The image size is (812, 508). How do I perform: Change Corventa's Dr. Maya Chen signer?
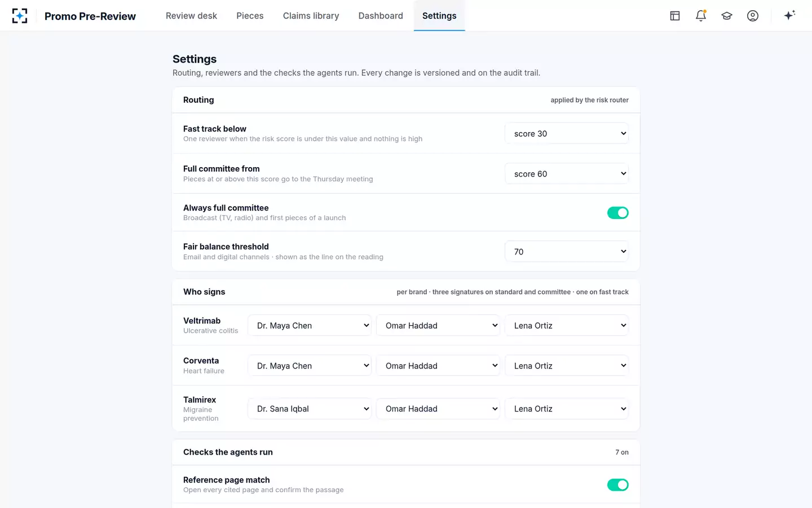click(x=310, y=366)
